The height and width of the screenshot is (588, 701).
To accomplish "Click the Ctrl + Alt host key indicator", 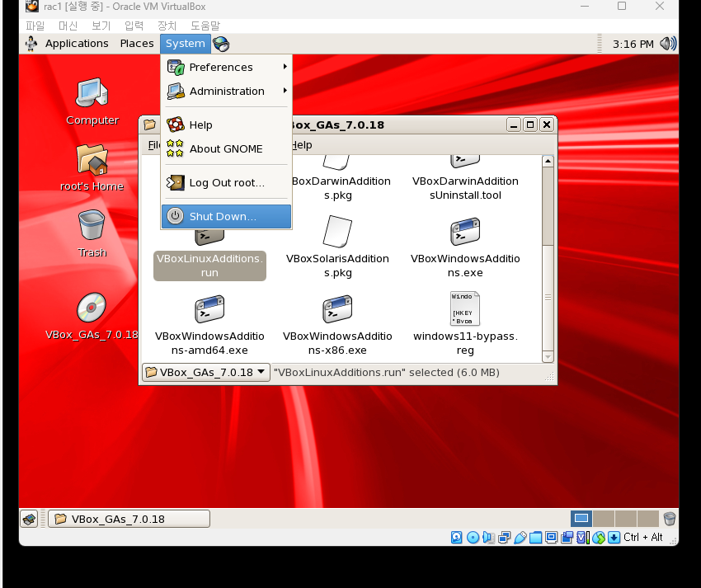I will pyautogui.click(x=643, y=537).
